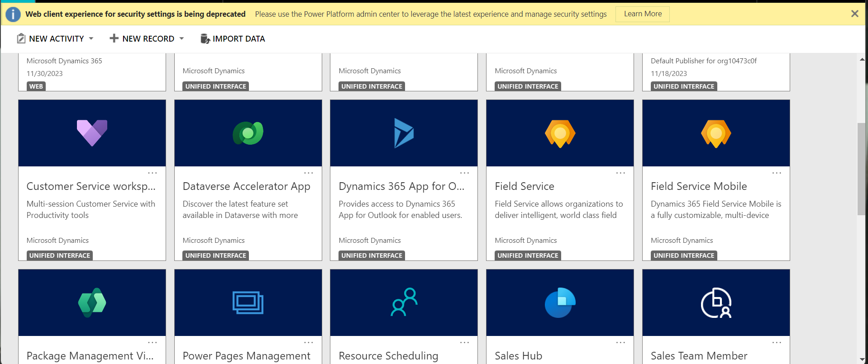Viewport: 868px width, 364px height.
Task: Click the Power Pages Management icon
Action: pos(248,303)
